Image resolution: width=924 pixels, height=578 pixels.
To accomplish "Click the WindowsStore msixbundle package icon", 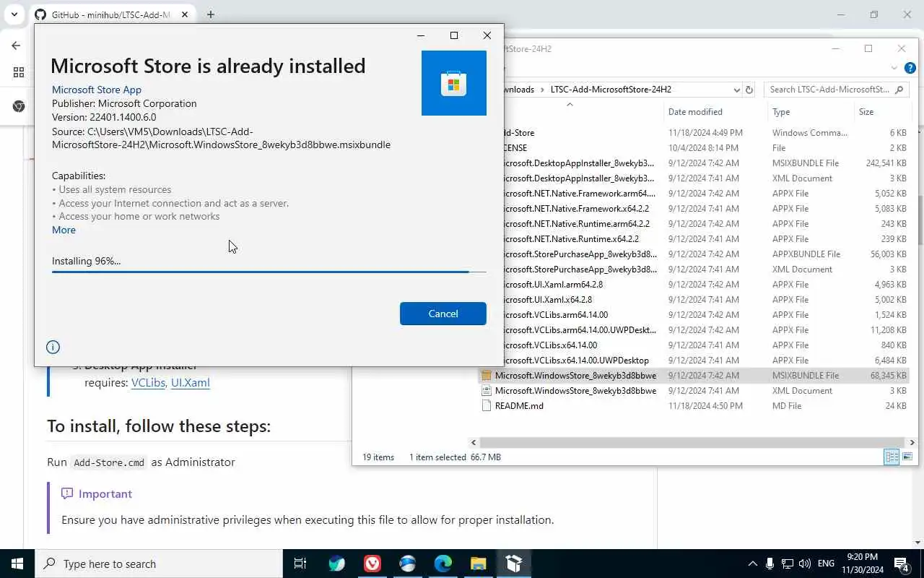I will [x=487, y=376].
